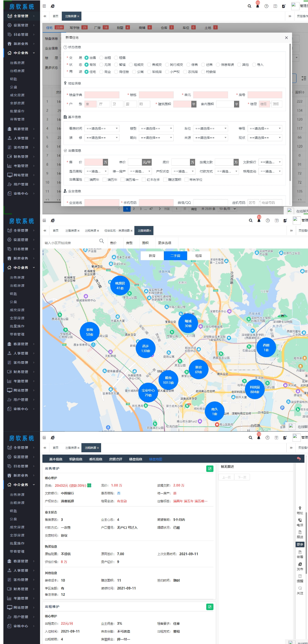
Task: Open the 房源点评 tab on detail screen
Action: tap(116, 459)
